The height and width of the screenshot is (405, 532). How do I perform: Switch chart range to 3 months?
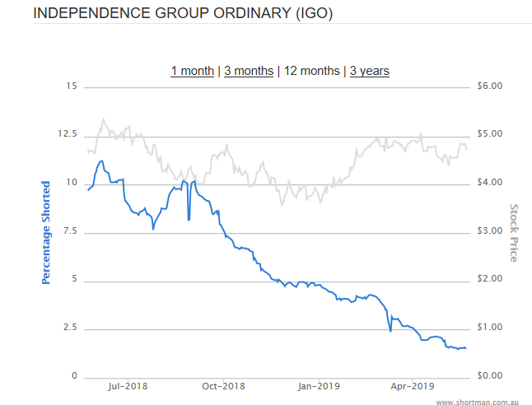[249, 71]
